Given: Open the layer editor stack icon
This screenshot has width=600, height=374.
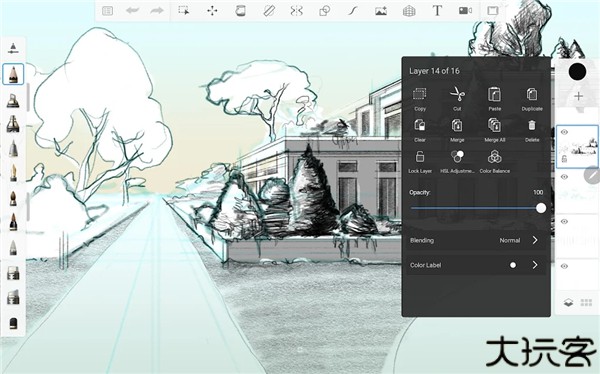Looking at the screenshot, I should click(x=568, y=303).
